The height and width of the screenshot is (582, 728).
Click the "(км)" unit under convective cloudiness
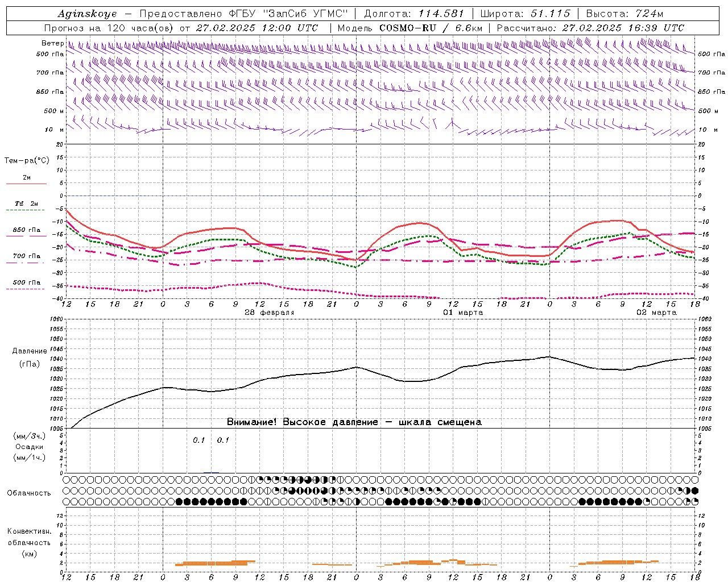coord(29,554)
